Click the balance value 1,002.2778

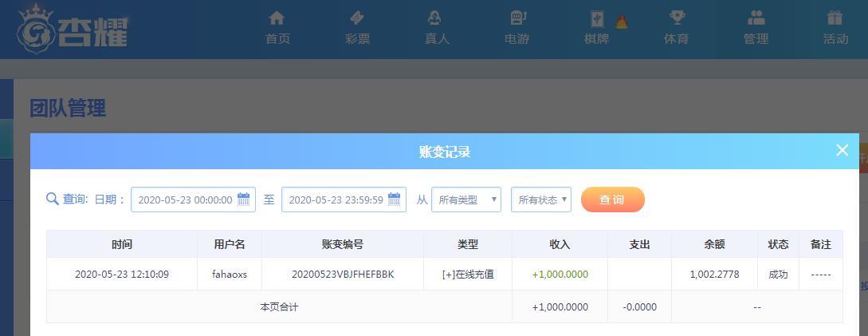click(x=715, y=274)
